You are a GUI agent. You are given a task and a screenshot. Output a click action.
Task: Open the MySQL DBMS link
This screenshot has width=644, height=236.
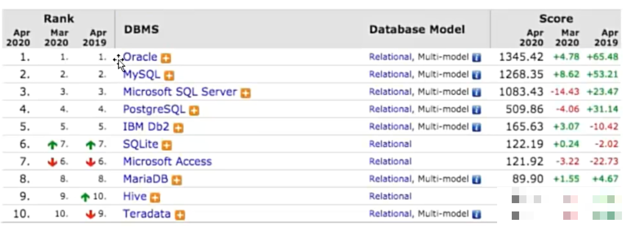[x=142, y=75]
